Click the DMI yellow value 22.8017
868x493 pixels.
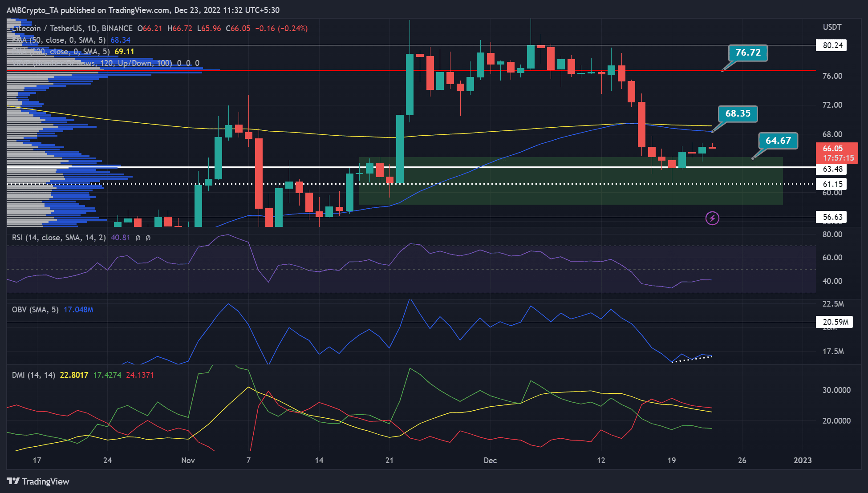coord(74,375)
